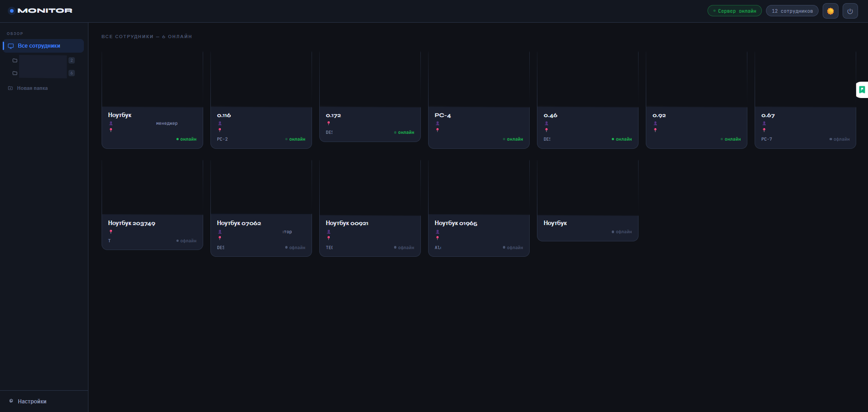The image size is (868, 412).
Task: Open Ноутбук 203749 offline card
Action: (152, 204)
